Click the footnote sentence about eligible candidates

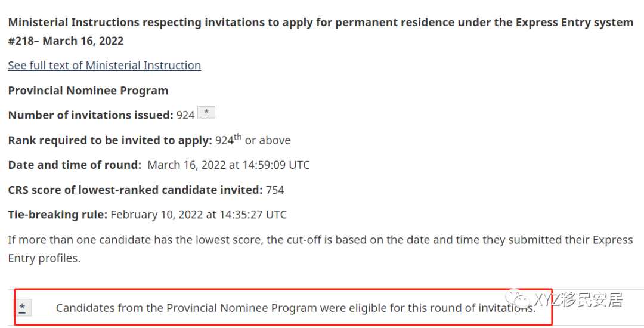(296, 308)
